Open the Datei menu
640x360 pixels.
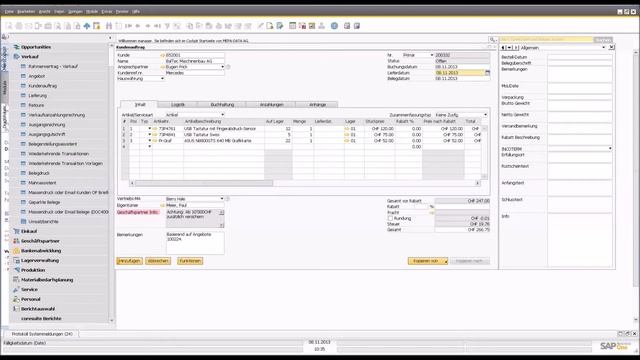click(9, 11)
